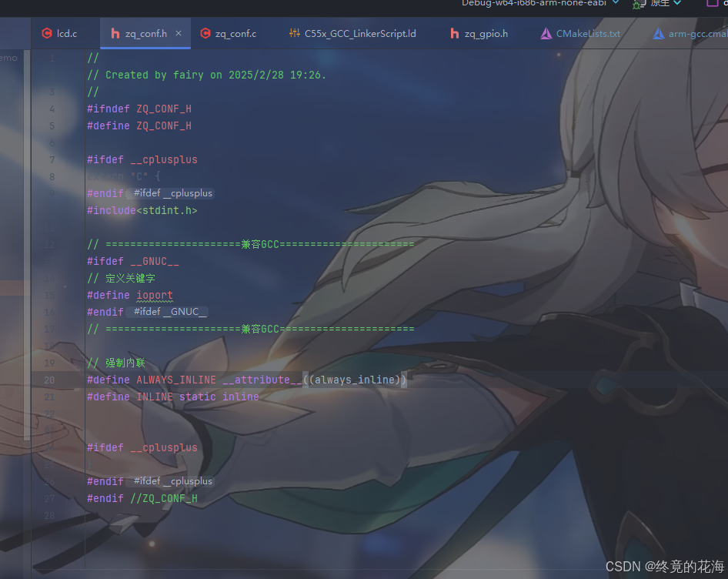The height and width of the screenshot is (579, 728).
Task: Click line number 27 in the gutter
Action: (x=49, y=499)
